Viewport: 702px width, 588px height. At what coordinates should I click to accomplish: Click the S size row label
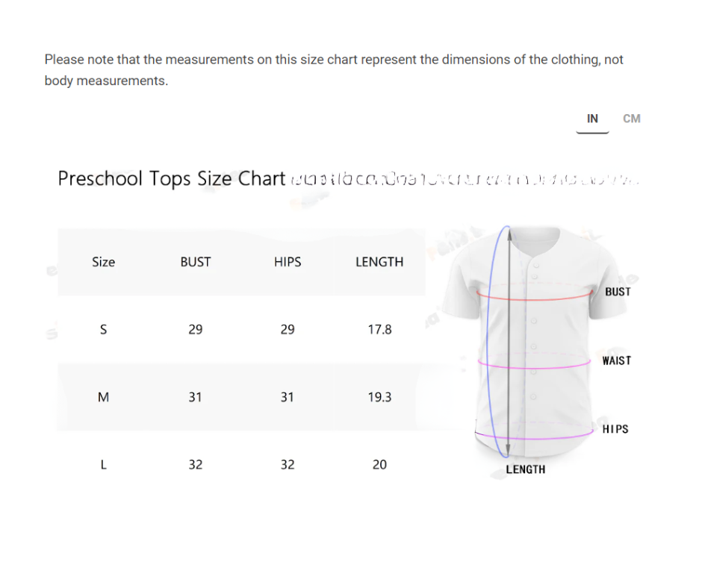click(x=103, y=329)
